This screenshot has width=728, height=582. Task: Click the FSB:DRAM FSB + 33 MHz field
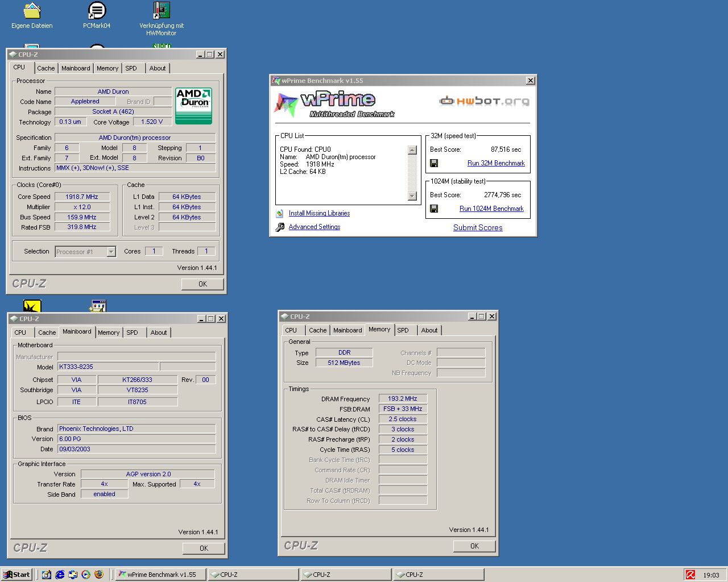click(403, 409)
